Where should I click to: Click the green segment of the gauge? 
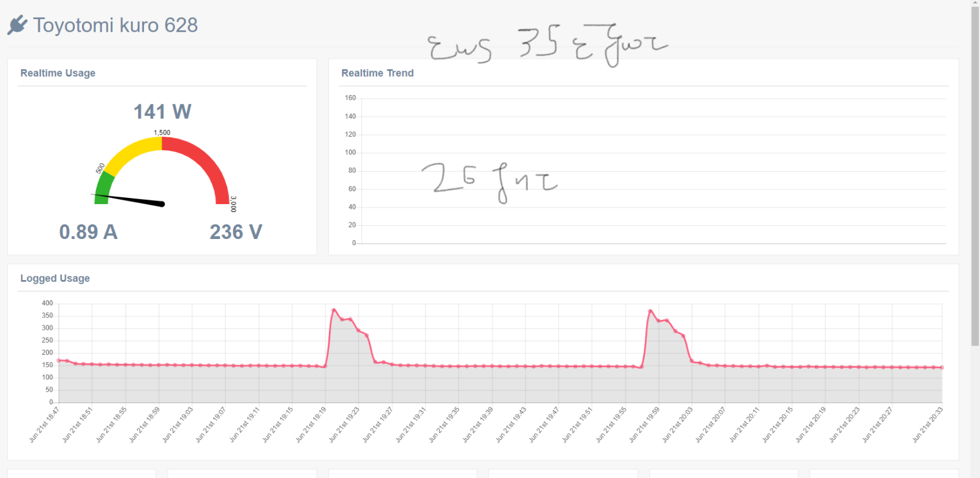[x=103, y=187]
